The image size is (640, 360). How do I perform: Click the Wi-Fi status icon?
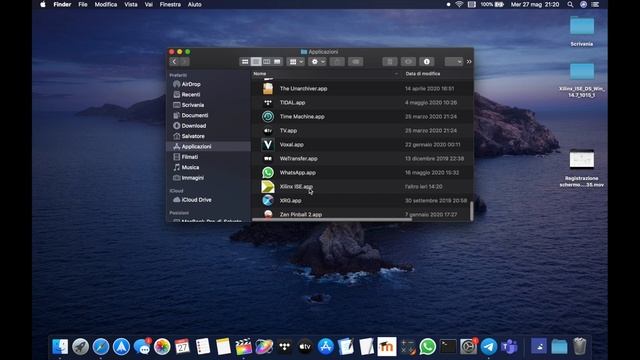(x=459, y=4)
